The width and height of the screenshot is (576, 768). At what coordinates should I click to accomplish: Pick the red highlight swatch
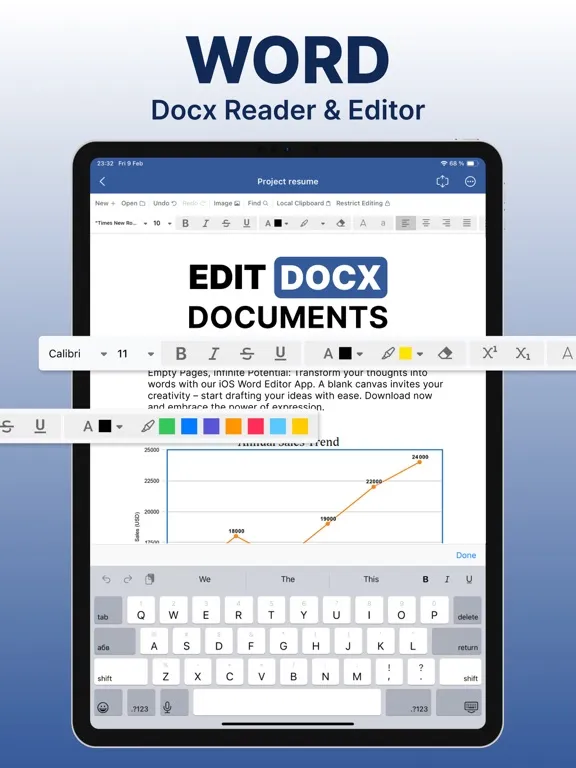[256, 426]
